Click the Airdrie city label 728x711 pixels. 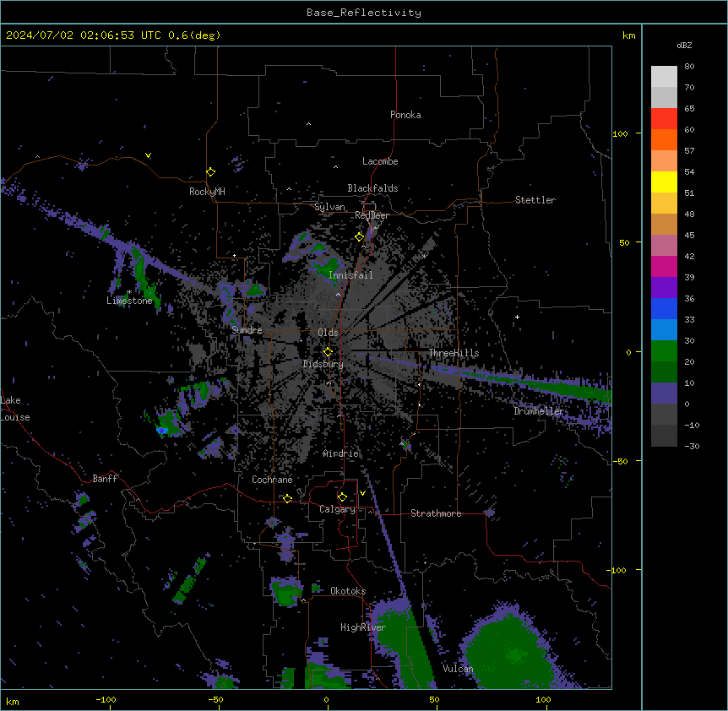(x=341, y=453)
